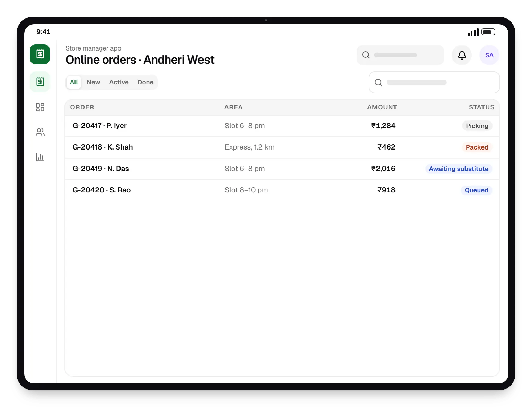
Task: Open order G-20418 · K. Shah
Action: [282, 147]
